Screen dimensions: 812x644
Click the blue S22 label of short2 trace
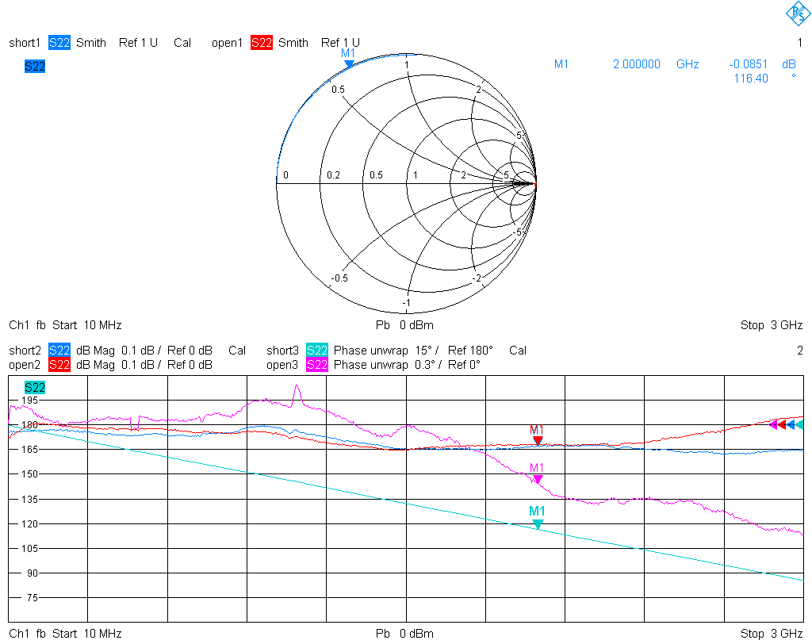tap(59, 351)
